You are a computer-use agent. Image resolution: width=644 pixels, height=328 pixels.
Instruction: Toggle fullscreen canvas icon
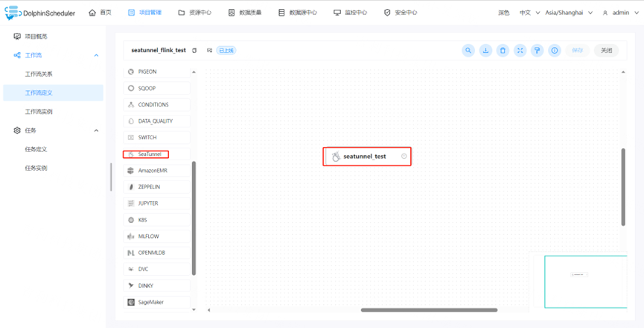[x=520, y=51]
